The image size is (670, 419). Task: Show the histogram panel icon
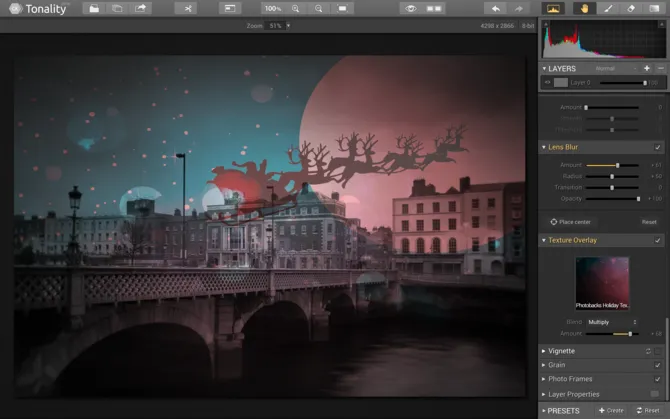[553, 8]
